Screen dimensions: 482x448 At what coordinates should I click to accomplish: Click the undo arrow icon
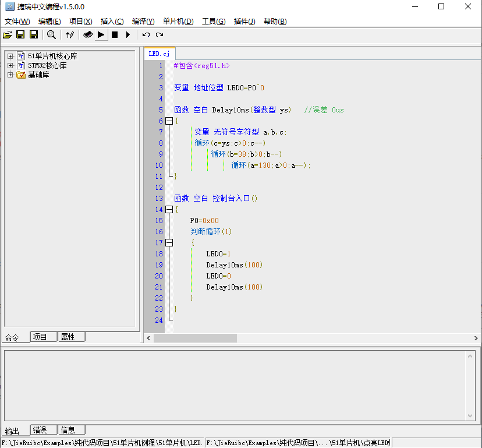(146, 35)
